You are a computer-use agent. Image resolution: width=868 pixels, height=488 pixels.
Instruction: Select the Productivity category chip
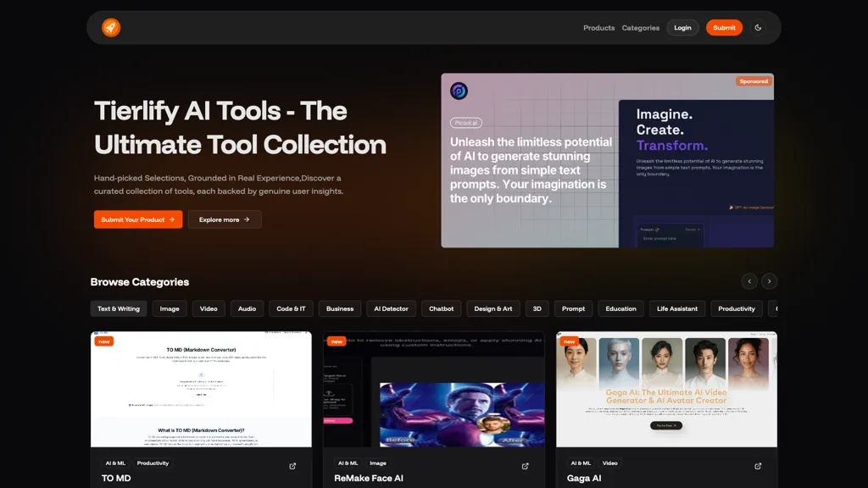click(x=737, y=308)
